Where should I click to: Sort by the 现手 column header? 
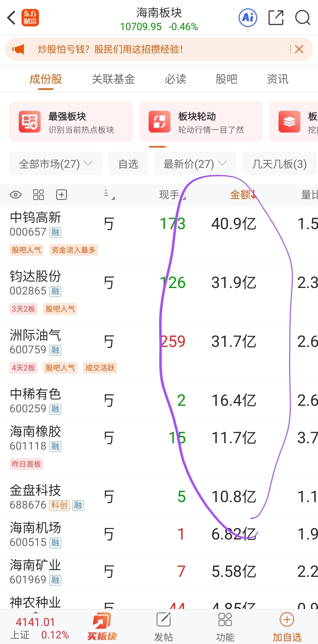(172, 195)
